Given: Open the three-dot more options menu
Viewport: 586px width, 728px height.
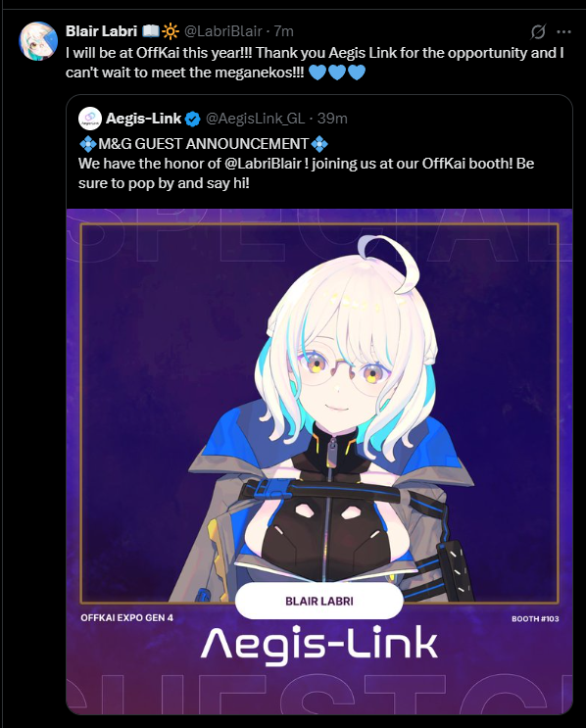Looking at the screenshot, I should click(x=563, y=31).
